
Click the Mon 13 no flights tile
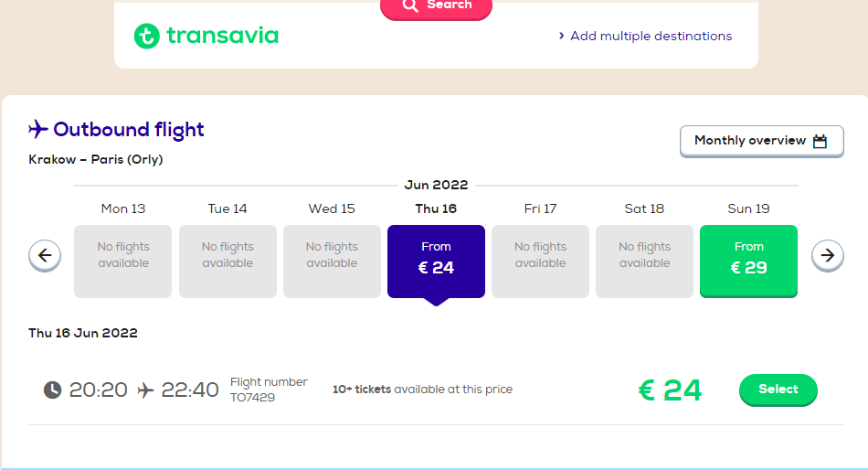(x=123, y=262)
